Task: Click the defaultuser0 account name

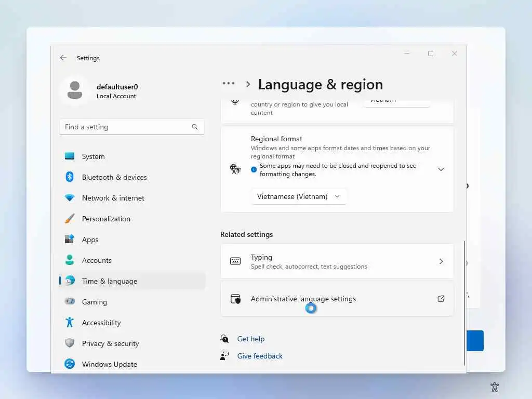Action: click(117, 87)
